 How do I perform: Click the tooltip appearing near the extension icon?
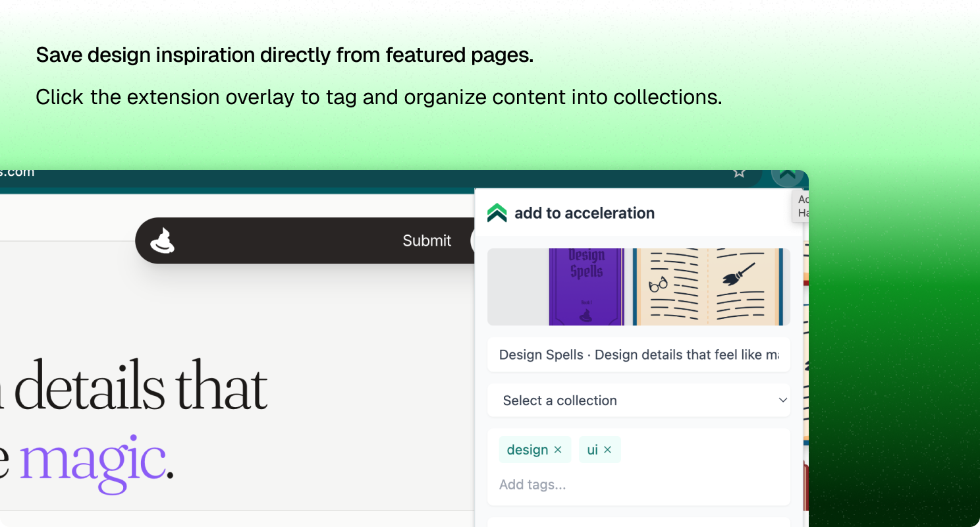(x=800, y=205)
